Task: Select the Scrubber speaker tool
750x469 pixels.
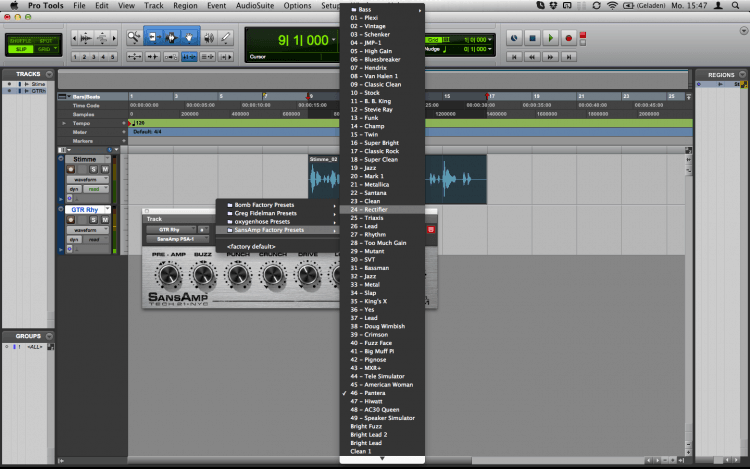Action: [209, 37]
